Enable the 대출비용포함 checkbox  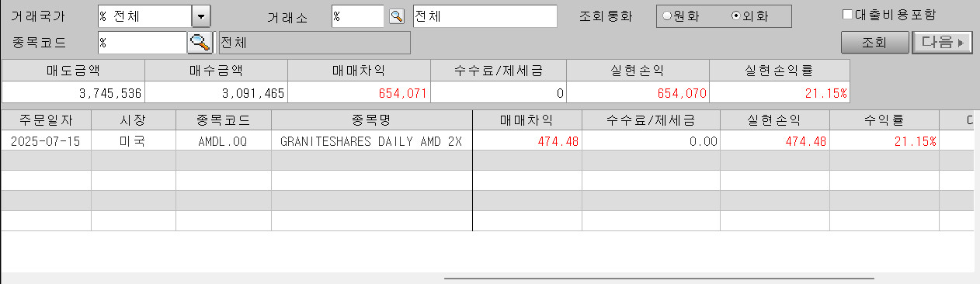pos(849,14)
